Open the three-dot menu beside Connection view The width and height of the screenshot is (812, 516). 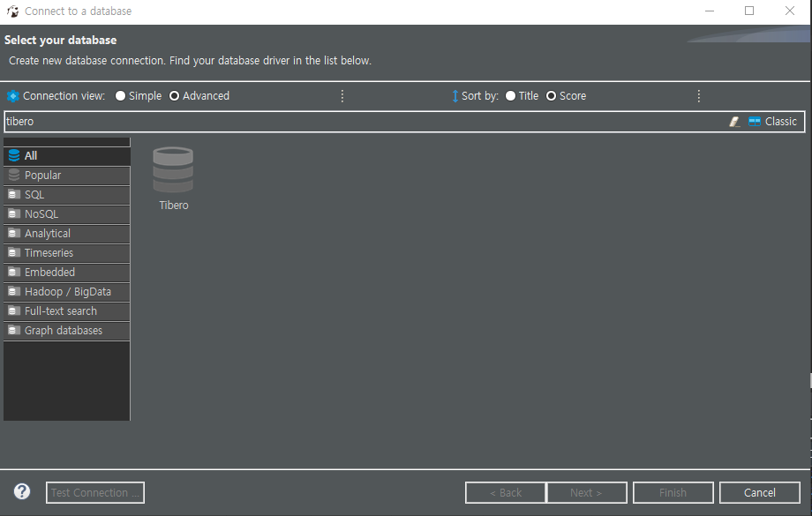[x=342, y=96]
